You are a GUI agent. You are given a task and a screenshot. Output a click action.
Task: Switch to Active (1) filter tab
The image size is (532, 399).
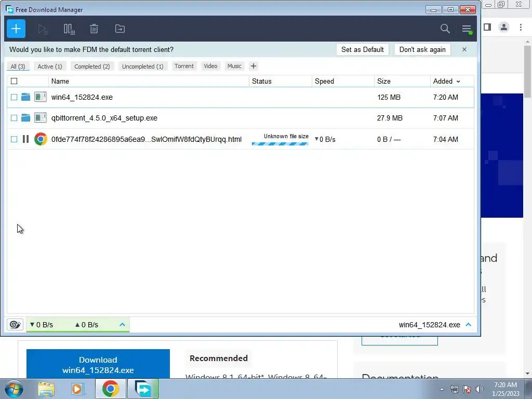tap(50, 66)
